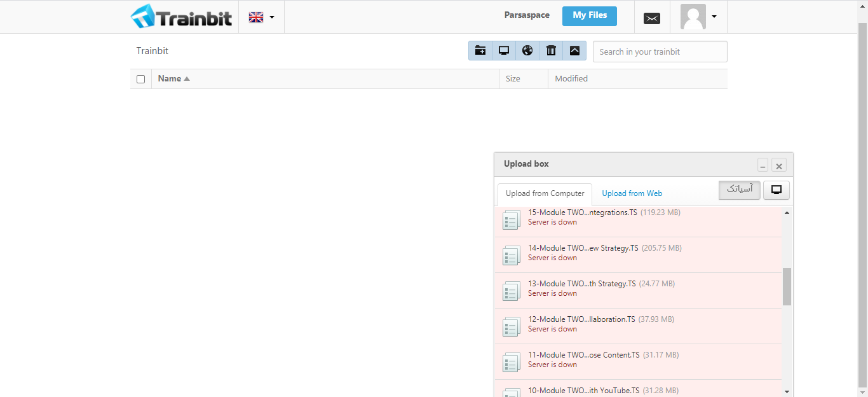
Task: Click the trash bin delete icon
Action: tap(551, 51)
